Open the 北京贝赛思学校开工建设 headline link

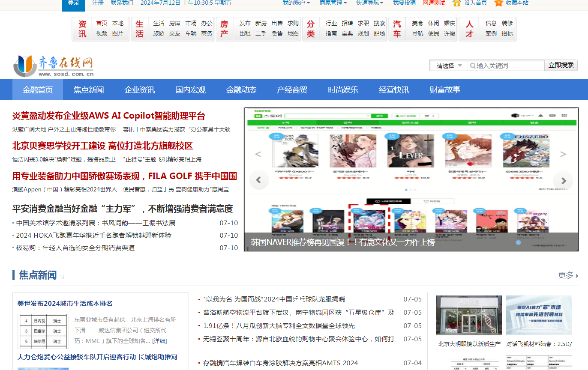102,146
